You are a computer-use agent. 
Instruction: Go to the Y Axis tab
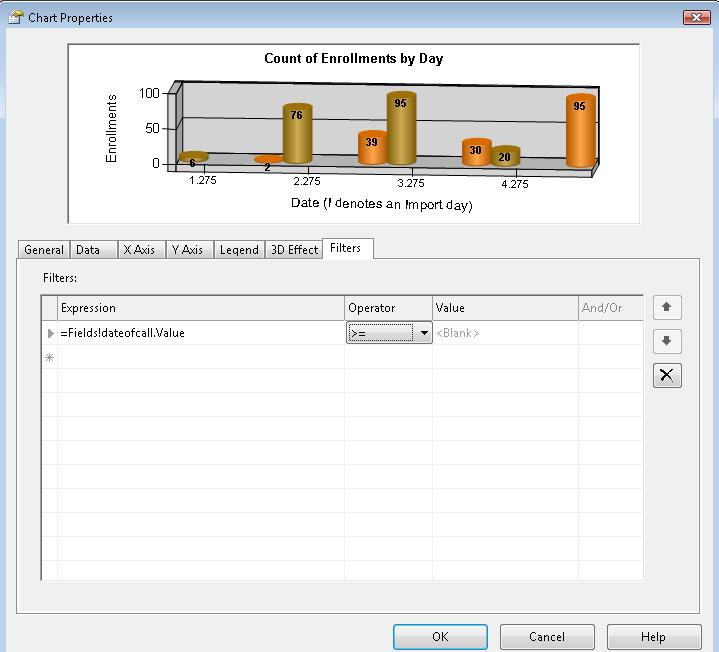(187, 250)
